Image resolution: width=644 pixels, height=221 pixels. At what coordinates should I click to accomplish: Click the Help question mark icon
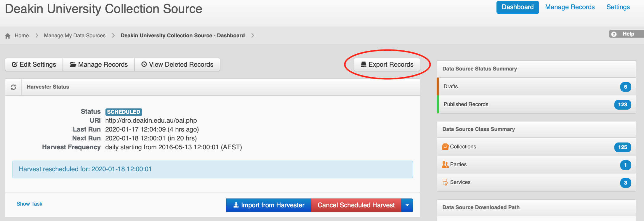pos(614,34)
